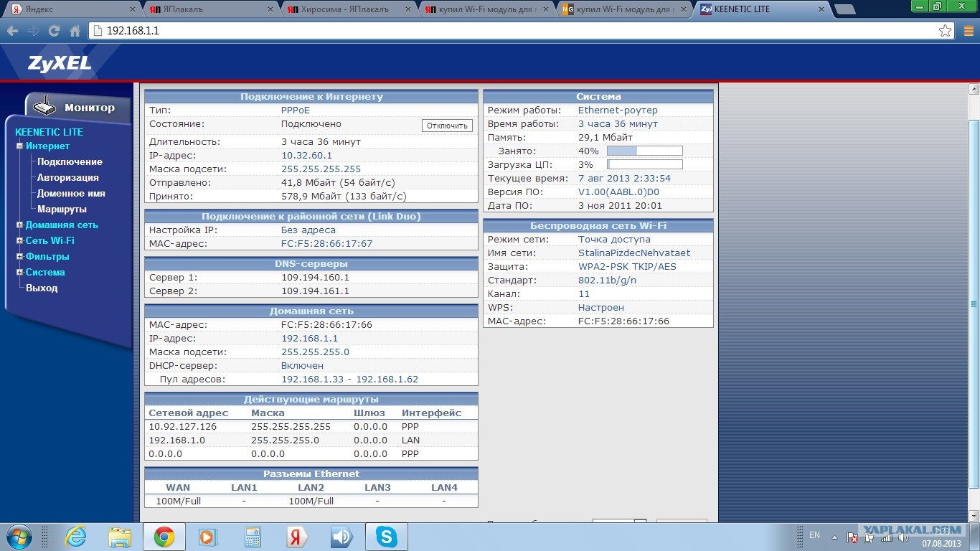Screen dimensions: 980x551
Task: Open Маршруты in the sidebar
Action: pos(62,209)
